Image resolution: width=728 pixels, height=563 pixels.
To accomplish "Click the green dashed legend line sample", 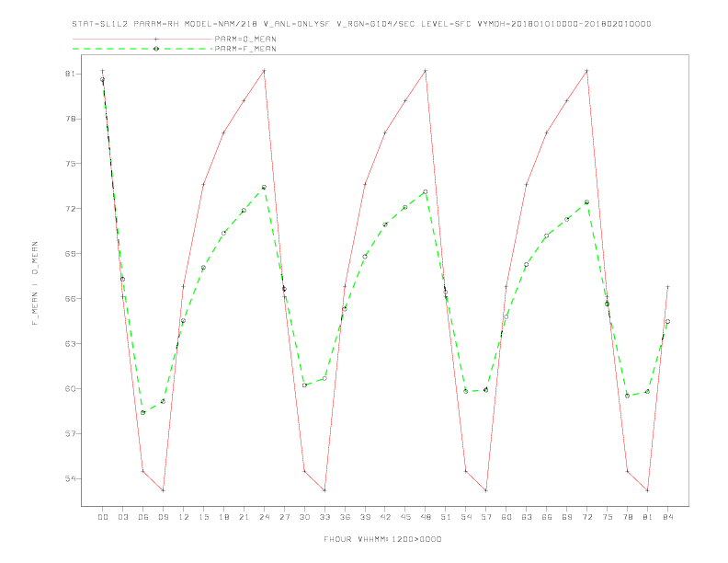I will (142, 49).
